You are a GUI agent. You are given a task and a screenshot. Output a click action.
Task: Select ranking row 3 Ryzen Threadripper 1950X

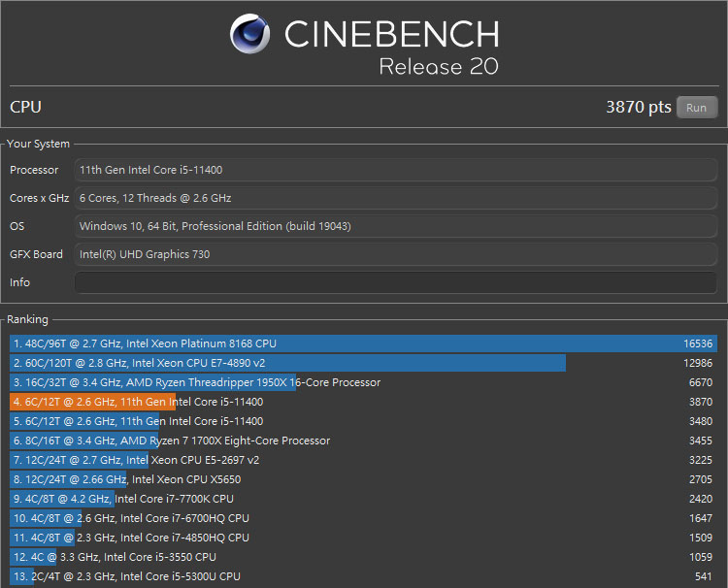pyautogui.click(x=364, y=382)
